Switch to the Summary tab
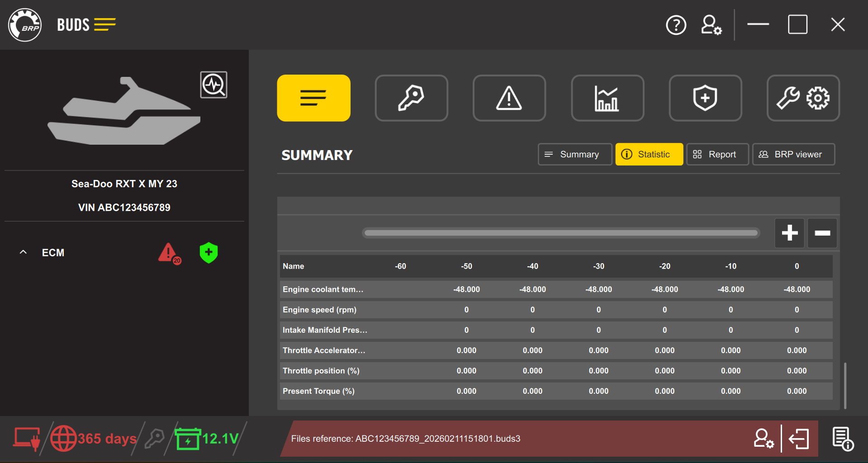 pyautogui.click(x=574, y=155)
